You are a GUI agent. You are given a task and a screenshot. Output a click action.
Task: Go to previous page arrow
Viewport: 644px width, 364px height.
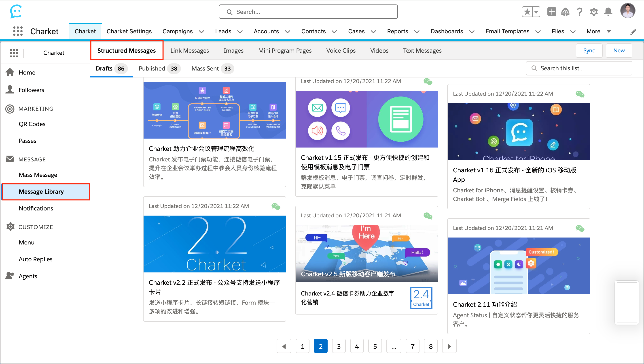coord(284,346)
